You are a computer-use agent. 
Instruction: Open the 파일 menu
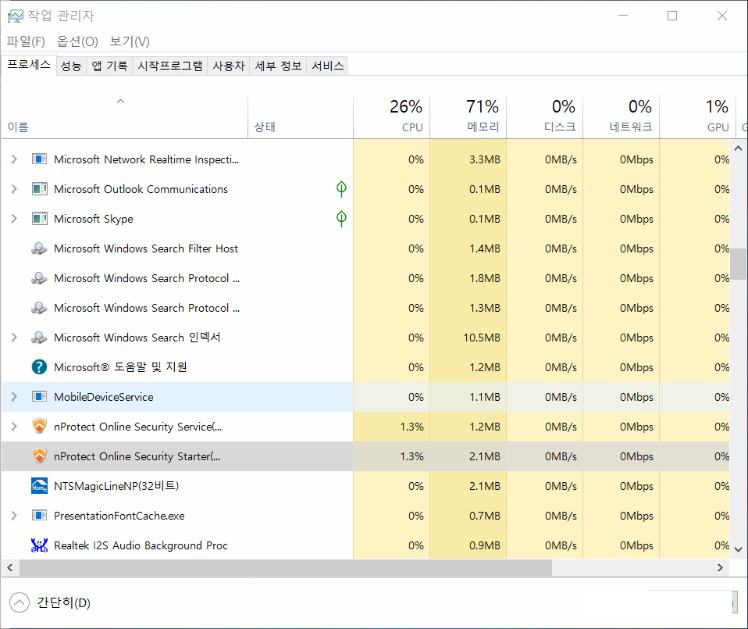tap(26, 41)
